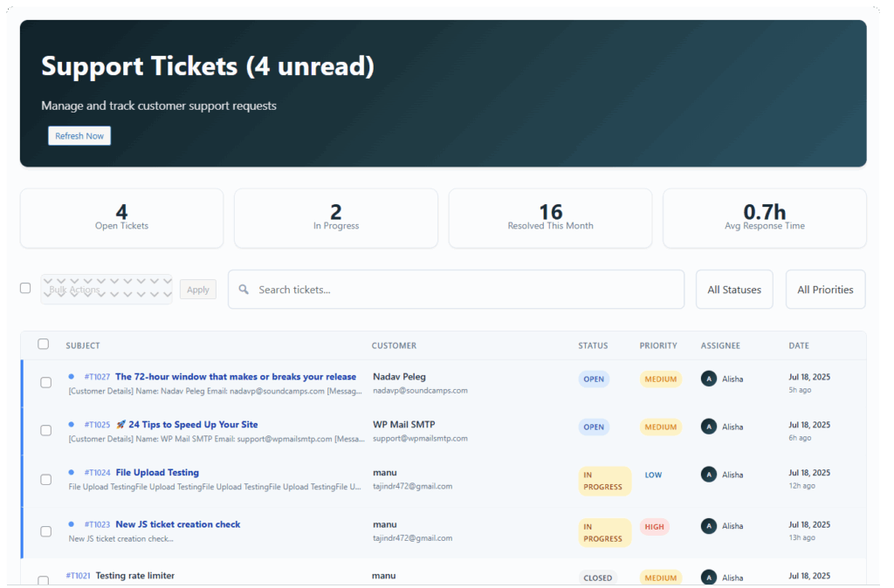The image size is (894, 588).
Task: Click ticket ID #T1024
Action: tap(97, 472)
